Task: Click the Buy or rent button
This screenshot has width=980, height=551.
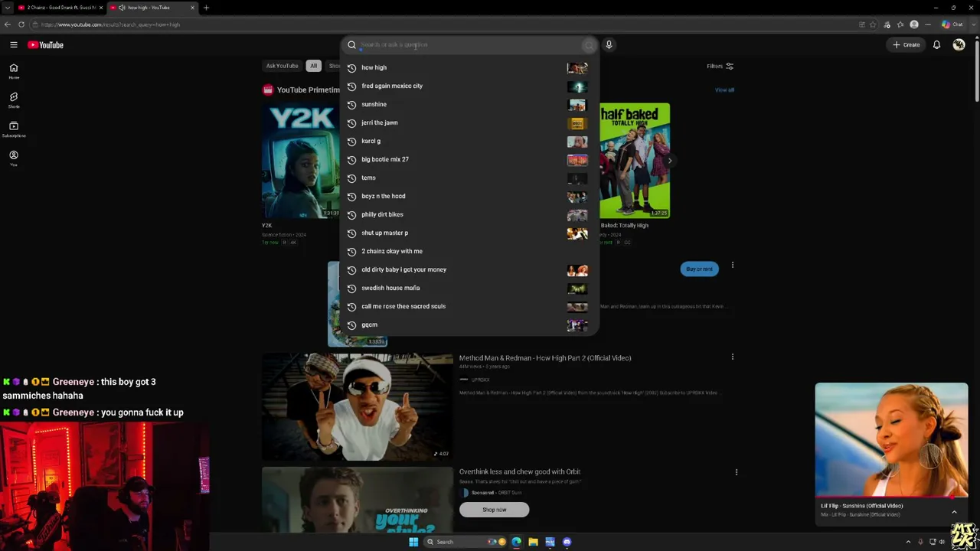Action: click(x=699, y=269)
